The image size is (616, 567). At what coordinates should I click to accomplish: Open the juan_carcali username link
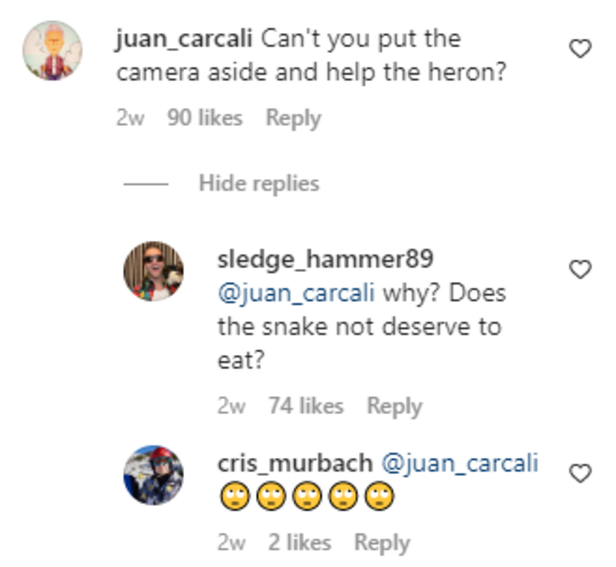click(x=186, y=39)
